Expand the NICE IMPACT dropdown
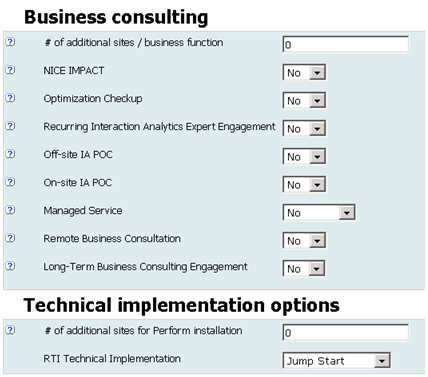 point(304,72)
